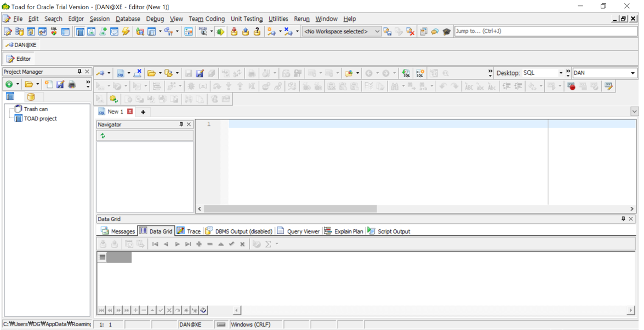This screenshot has width=644, height=330.
Task: Pin the Navigator panel
Action: click(181, 124)
